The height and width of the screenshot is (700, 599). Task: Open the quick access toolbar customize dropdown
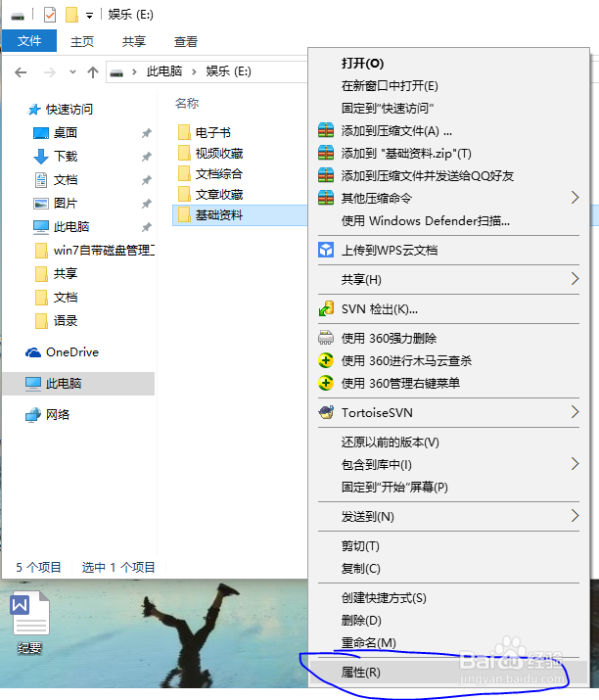[90, 16]
